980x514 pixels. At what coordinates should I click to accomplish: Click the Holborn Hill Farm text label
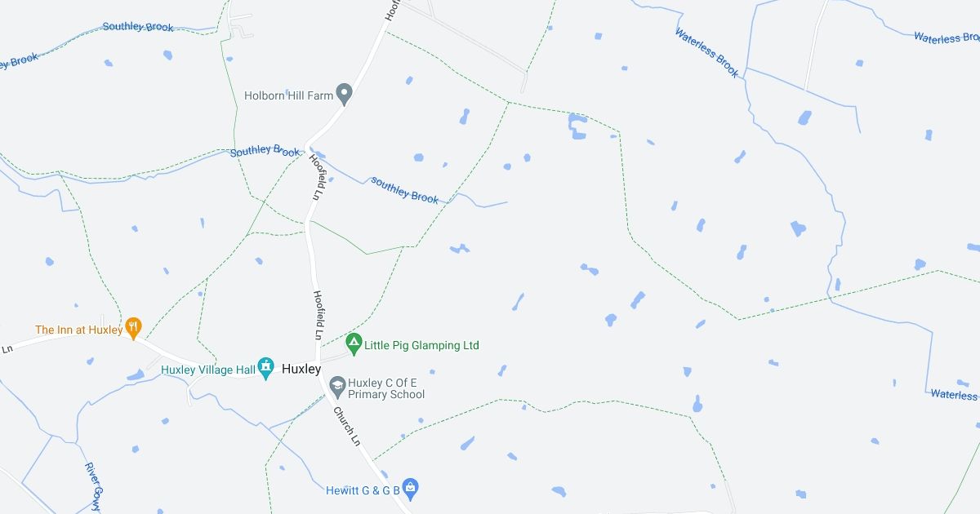(x=289, y=95)
